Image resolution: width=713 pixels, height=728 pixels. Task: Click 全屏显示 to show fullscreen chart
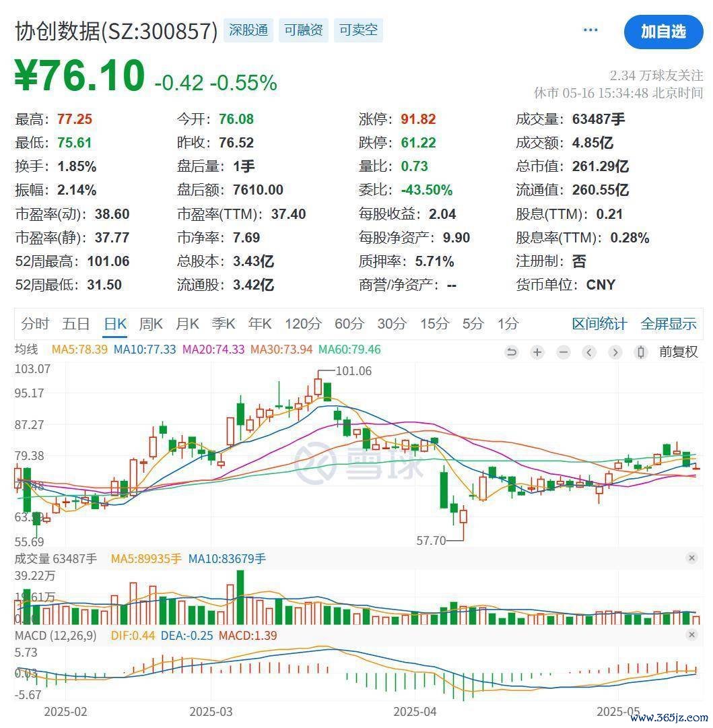(668, 324)
